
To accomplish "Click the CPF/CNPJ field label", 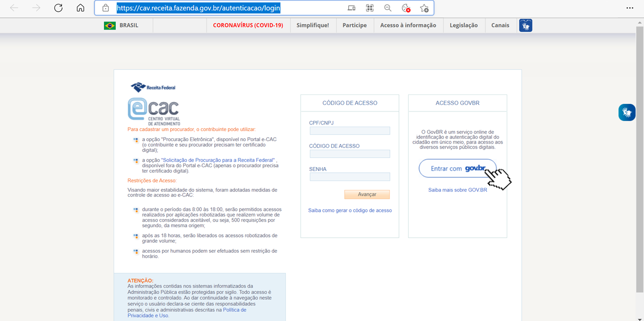I will tap(321, 123).
